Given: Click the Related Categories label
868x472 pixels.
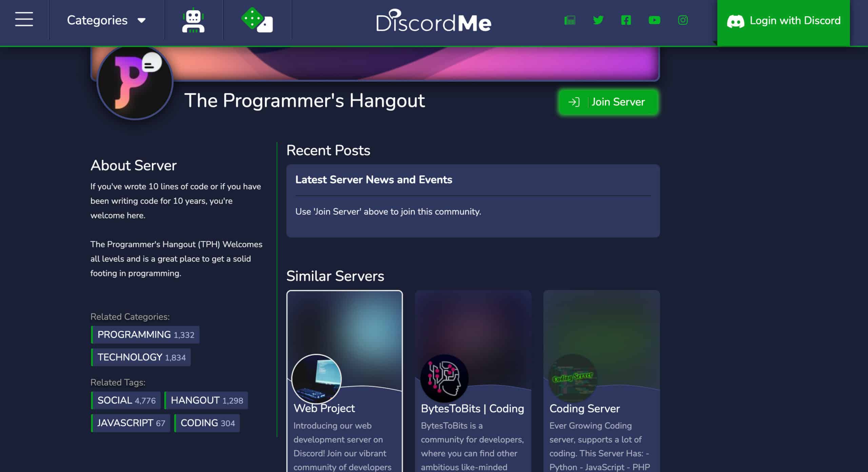Looking at the screenshot, I should [130, 317].
